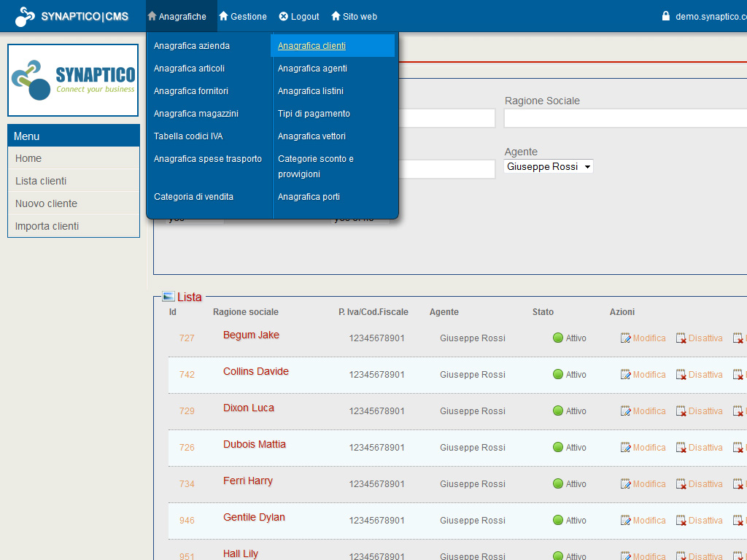Click the Synaptico CMS logo in header
Image resolution: width=747 pixels, height=560 pixels.
tap(72, 17)
